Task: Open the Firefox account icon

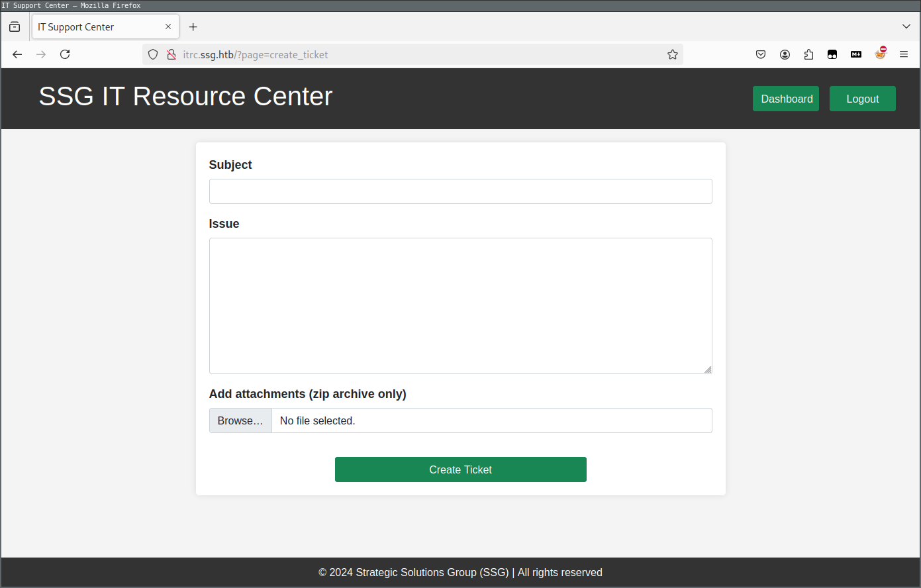Action: 785,54
